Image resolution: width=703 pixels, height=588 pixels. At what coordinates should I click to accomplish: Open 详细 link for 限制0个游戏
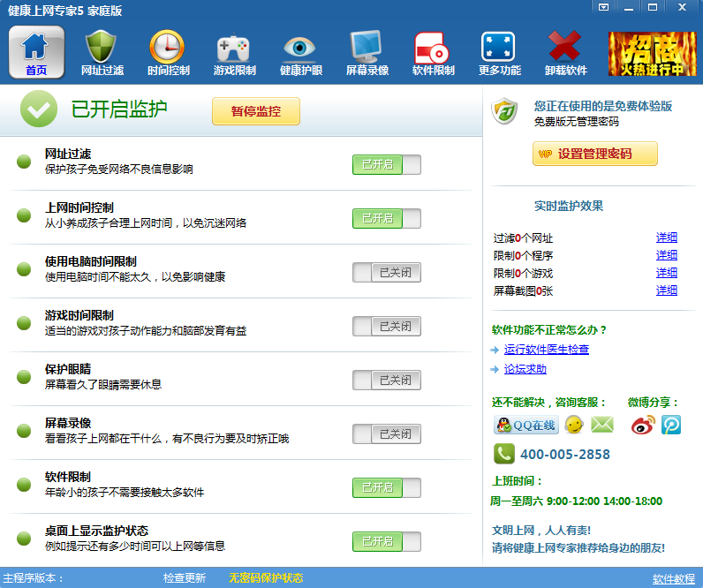click(x=667, y=273)
